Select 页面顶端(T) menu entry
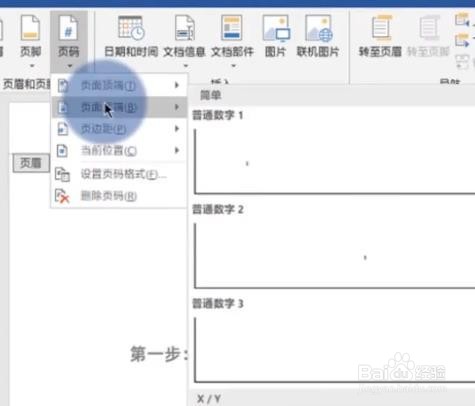This screenshot has height=406, width=475. coord(119,85)
